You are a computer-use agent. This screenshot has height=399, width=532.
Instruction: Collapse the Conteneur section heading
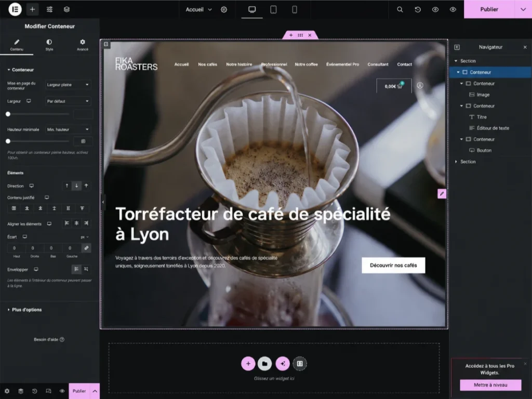point(21,70)
